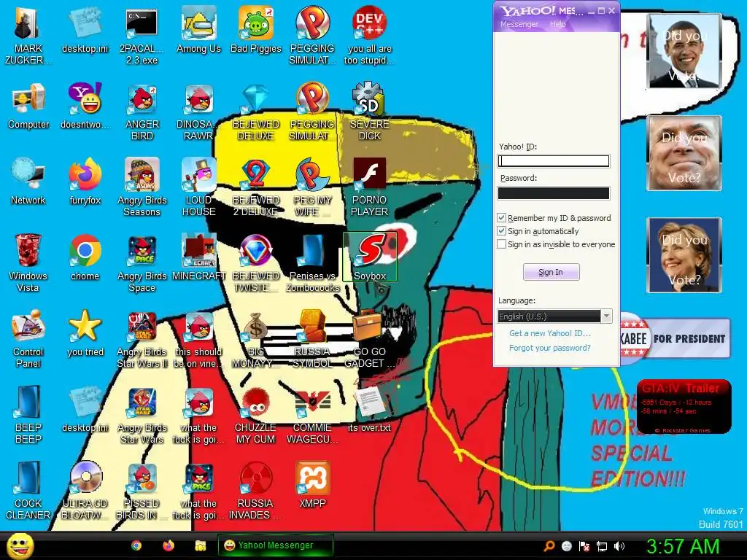Launch Chrome from the taskbar
Image resolution: width=747 pixels, height=560 pixels.
pos(136,545)
